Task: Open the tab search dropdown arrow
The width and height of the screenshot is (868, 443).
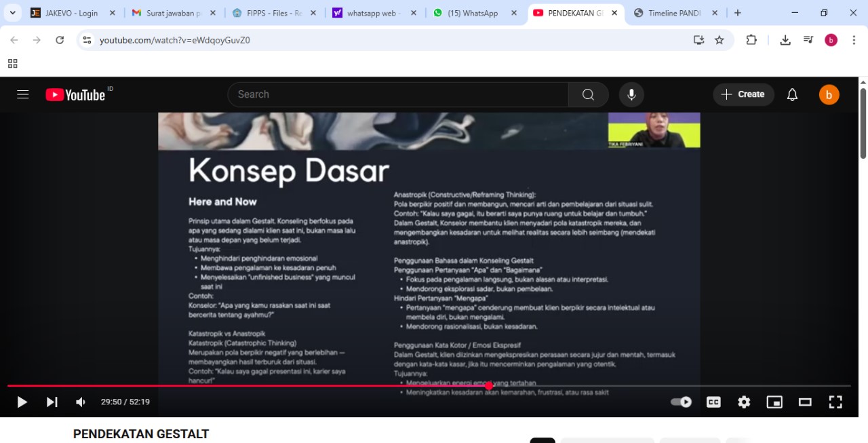Action: click(x=12, y=13)
